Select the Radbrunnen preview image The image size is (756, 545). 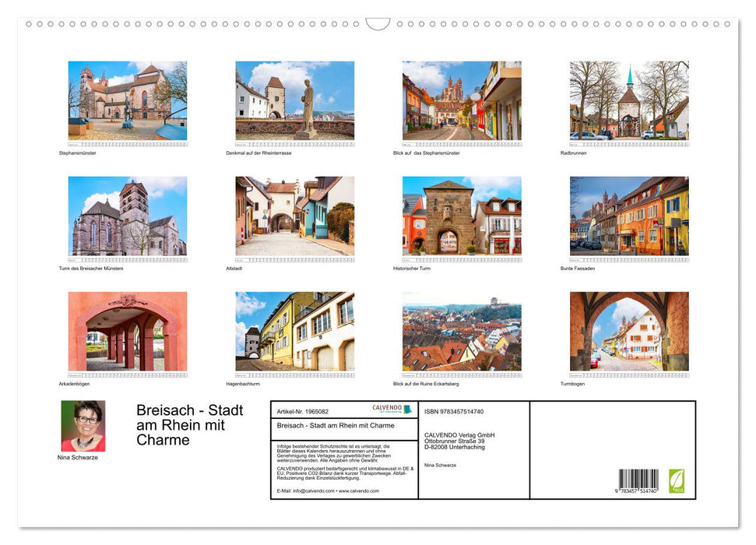(x=629, y=101)
